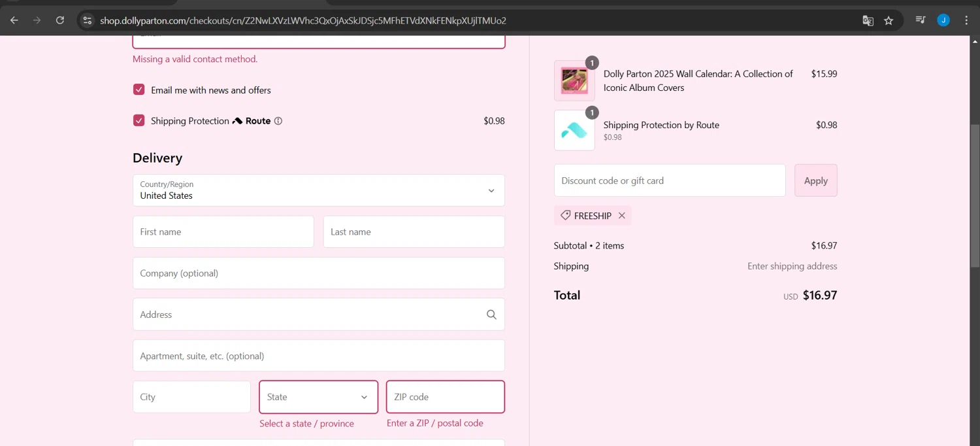Open the State dropdown
This screenshot has height=446, width=980.
[x=319, y=397]
